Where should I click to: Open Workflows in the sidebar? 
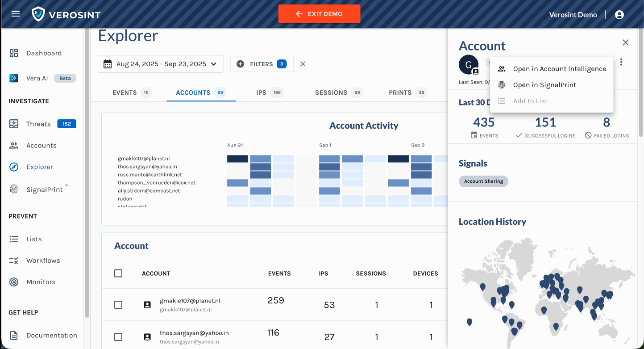[44, 261]
